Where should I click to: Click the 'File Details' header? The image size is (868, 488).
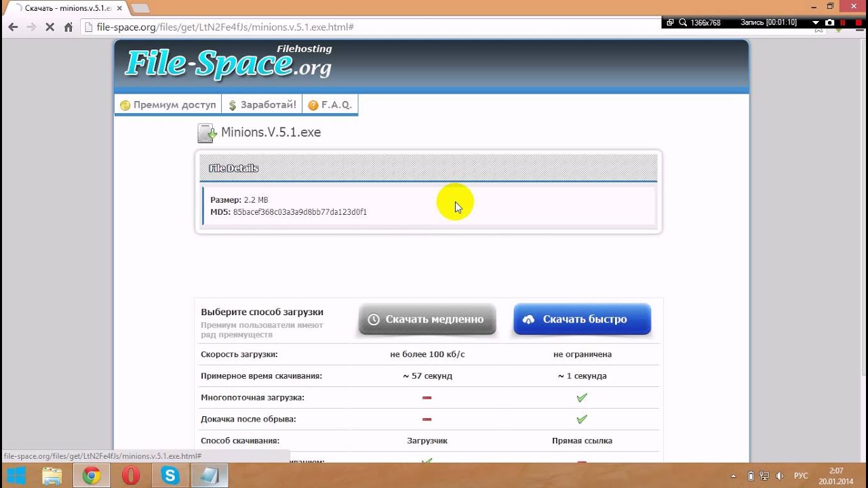tap(233, 168)
